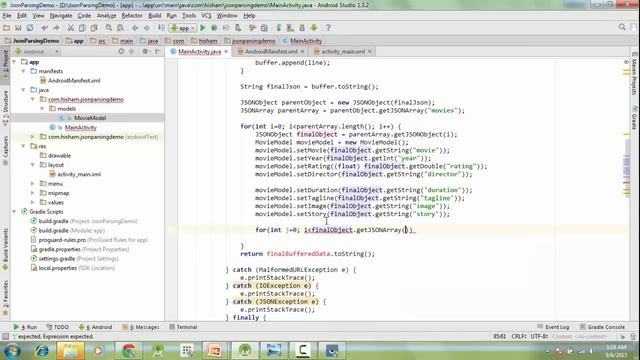Collapse the manifests folder
Image resolution: width=640 pixels, height=360 pixels.
pos(24,71)
